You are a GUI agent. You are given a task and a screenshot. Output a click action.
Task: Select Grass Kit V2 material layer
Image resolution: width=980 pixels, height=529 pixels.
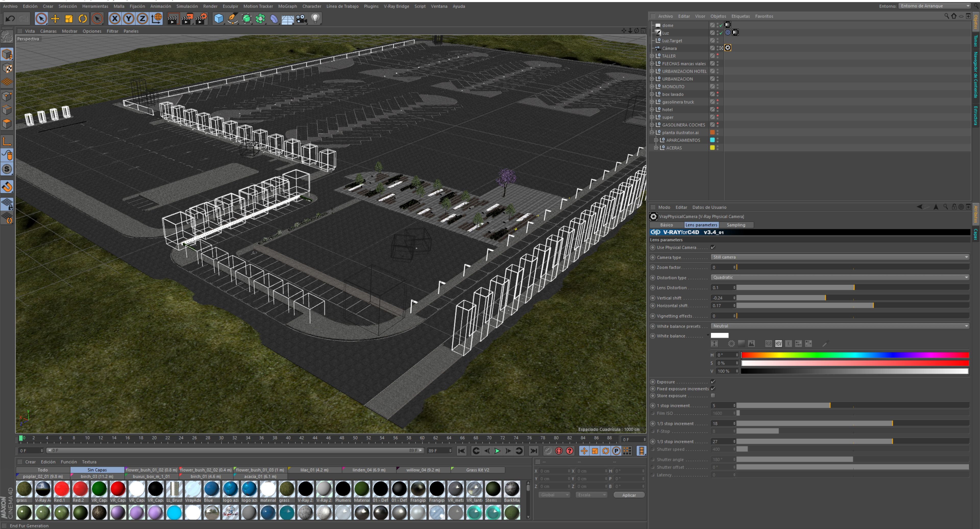coord(477,470)
